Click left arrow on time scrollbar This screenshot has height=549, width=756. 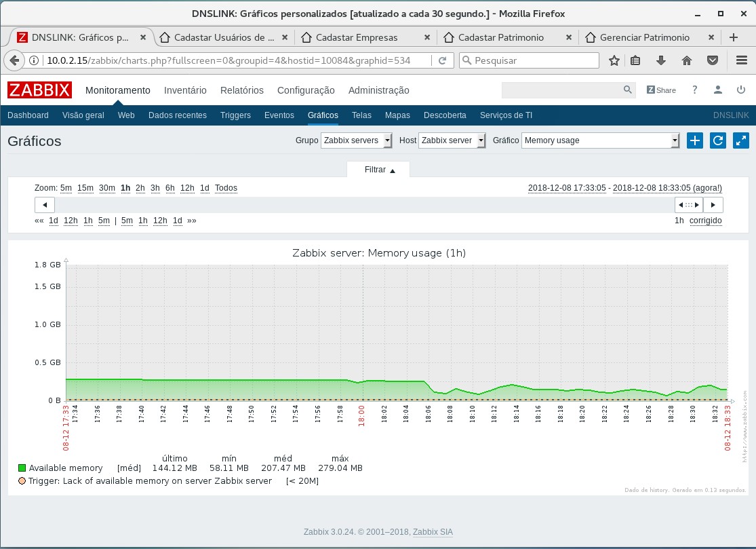click(45, 205)
